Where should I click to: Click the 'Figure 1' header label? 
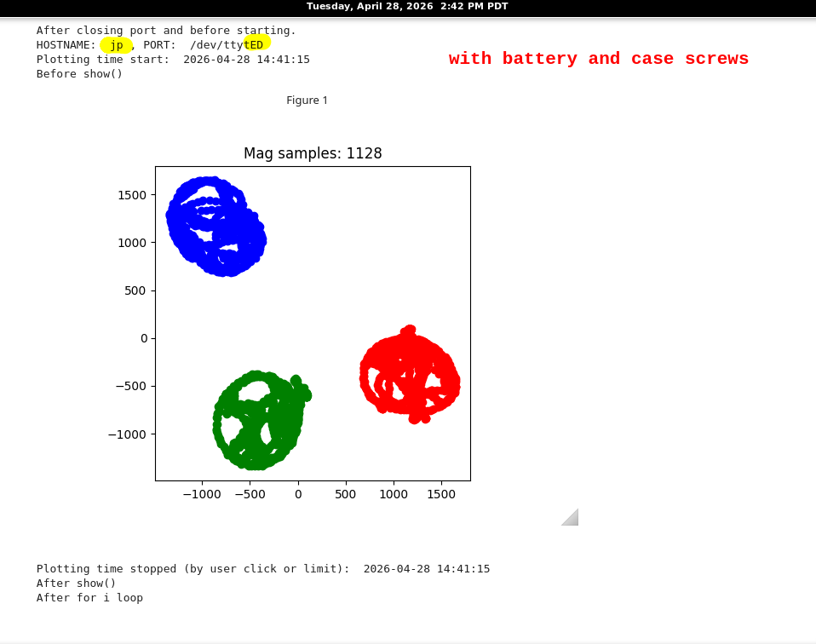(307, 101)
